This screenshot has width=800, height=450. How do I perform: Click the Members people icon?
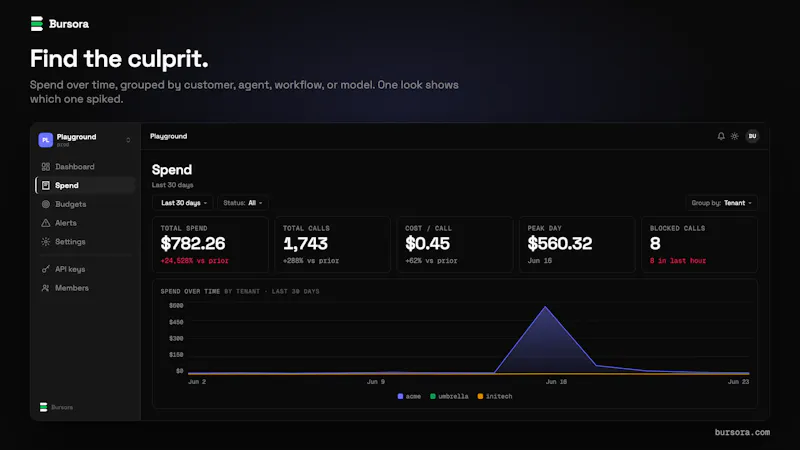pyautogui.click(x=45, y=288)
